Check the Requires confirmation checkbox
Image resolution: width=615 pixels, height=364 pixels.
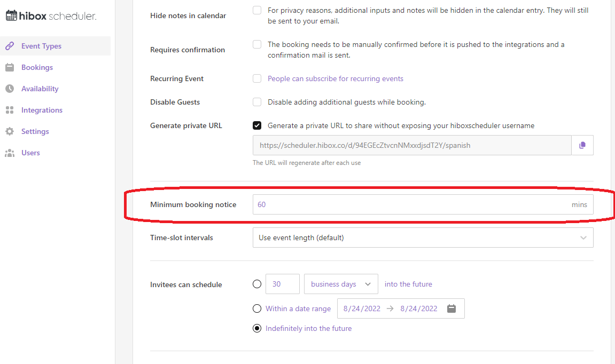coord(257,44)
